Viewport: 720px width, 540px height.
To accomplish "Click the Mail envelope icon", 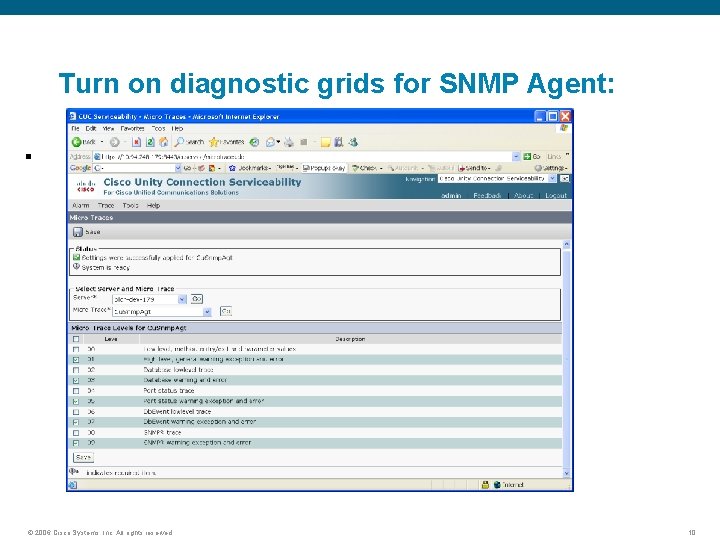I will click(x=270, y=142).
